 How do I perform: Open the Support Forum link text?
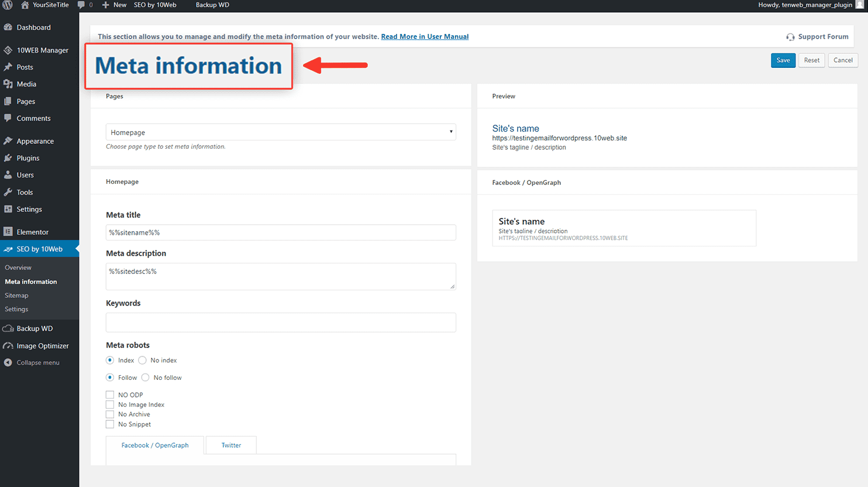(x=823, y=37)
